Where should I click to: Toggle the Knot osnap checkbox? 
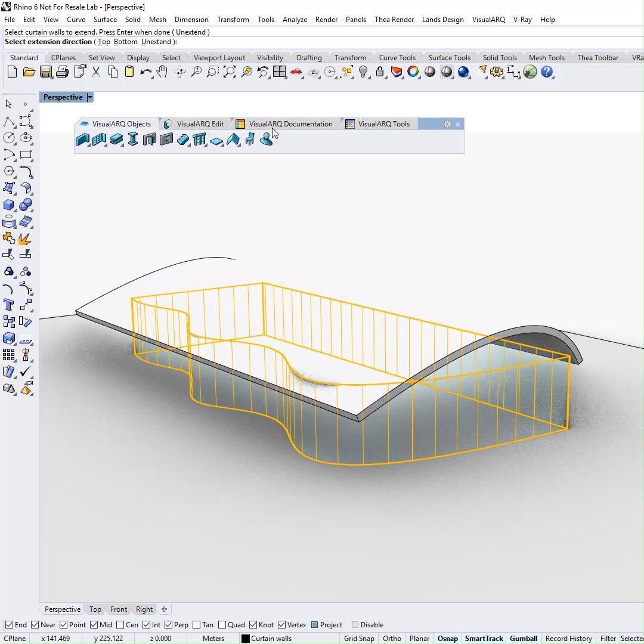click(253, 625)
